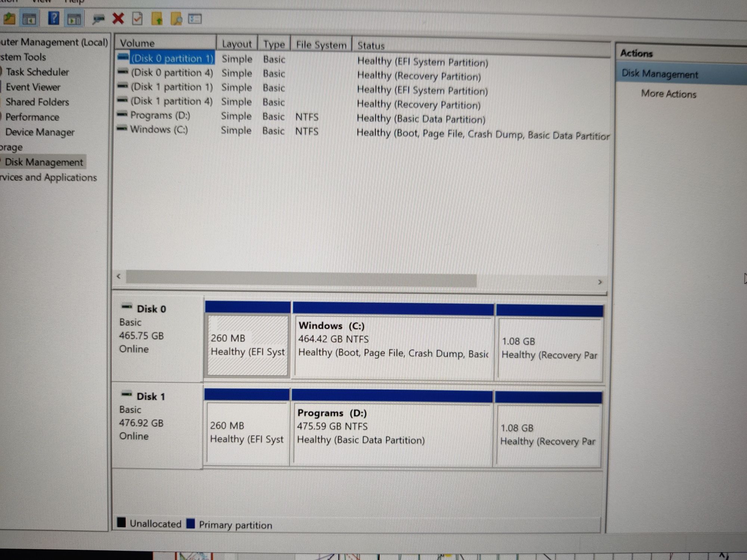Click the drive icon beside Programs (D:)
747x560 pixels.
(x=122, y=114)
